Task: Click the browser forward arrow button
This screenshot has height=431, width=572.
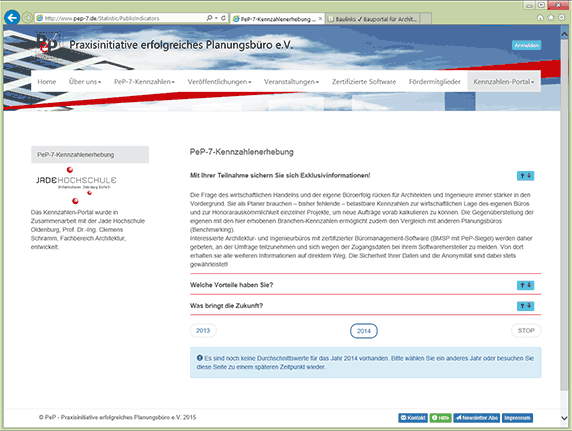Action: 27,18
